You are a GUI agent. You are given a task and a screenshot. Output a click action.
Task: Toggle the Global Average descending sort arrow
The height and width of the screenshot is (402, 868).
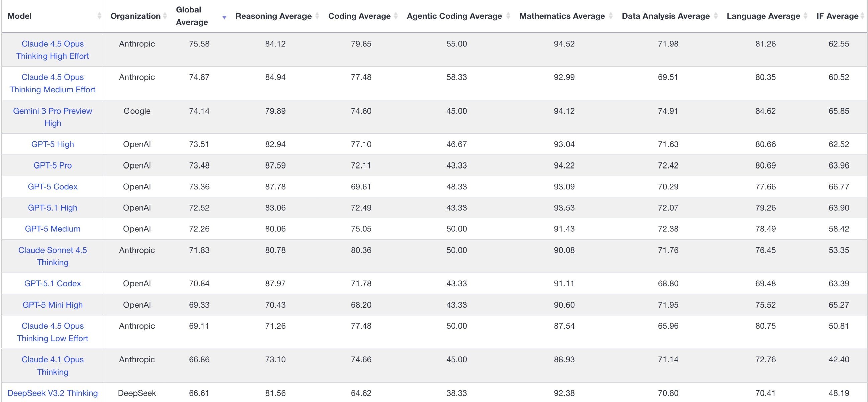tap(224, 17)
